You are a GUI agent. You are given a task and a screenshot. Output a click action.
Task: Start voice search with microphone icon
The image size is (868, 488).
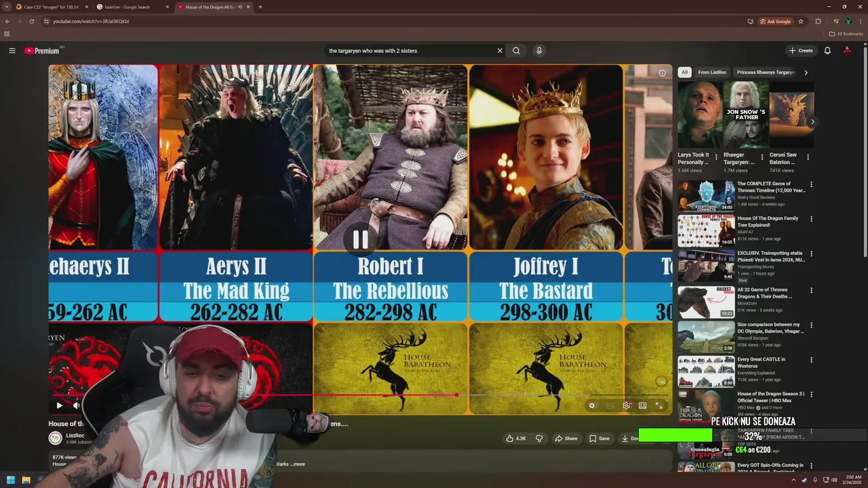539,51
